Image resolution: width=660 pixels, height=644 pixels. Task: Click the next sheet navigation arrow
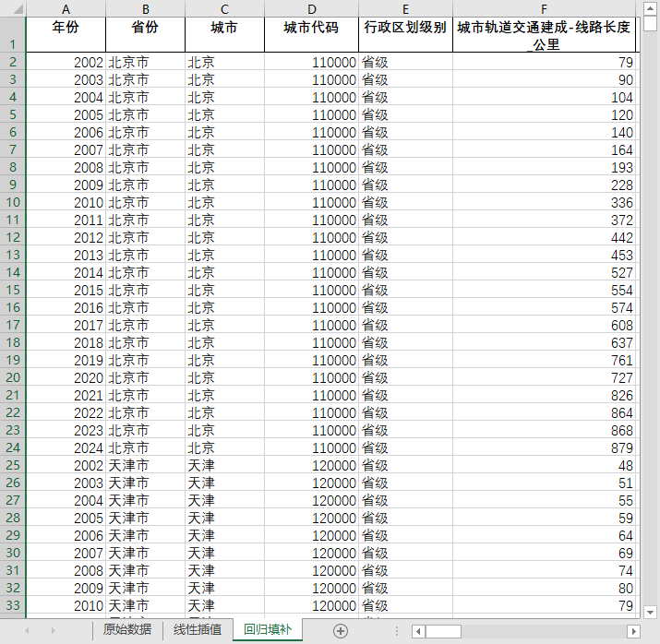coord(53,630)
